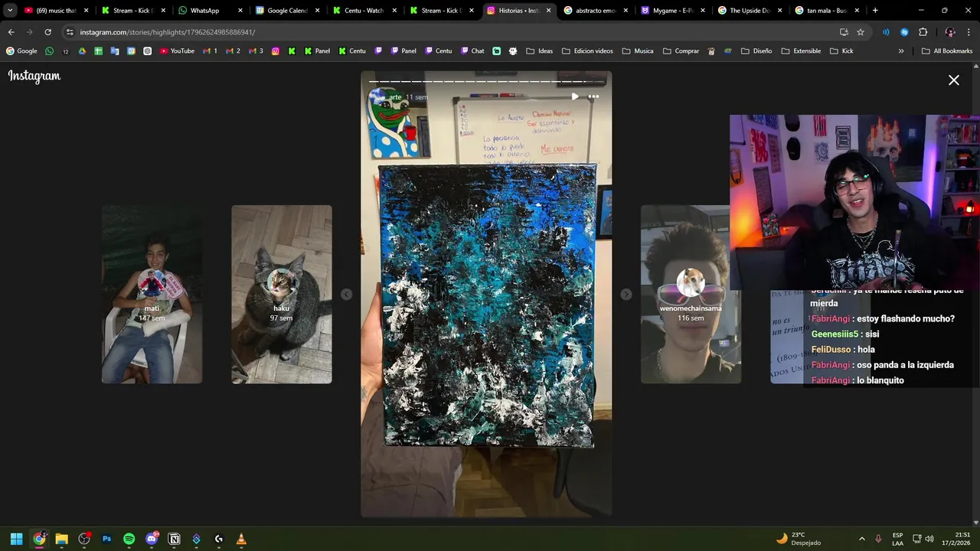Click the story progress bar
This screenshot has width=980, height=551.
tap(486, 81)
